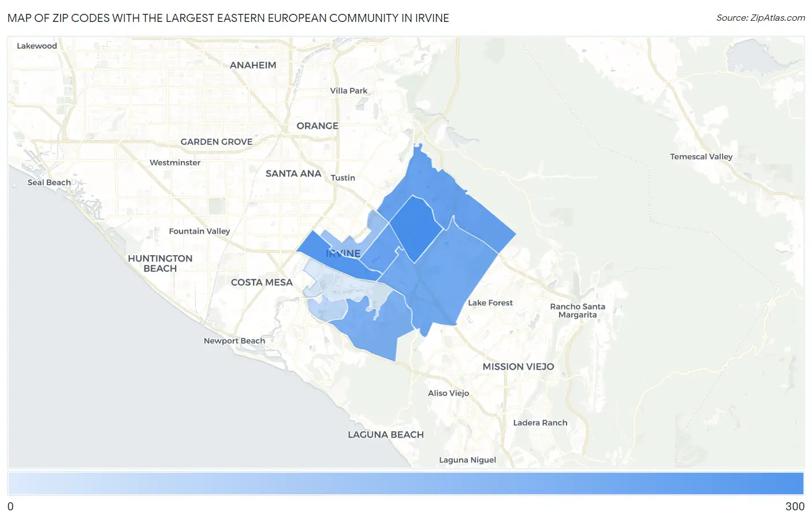Click the SANTA ANA label
The width and height of the screenshot is (812, 519).
pyautogui.click(x=293, y=173)
